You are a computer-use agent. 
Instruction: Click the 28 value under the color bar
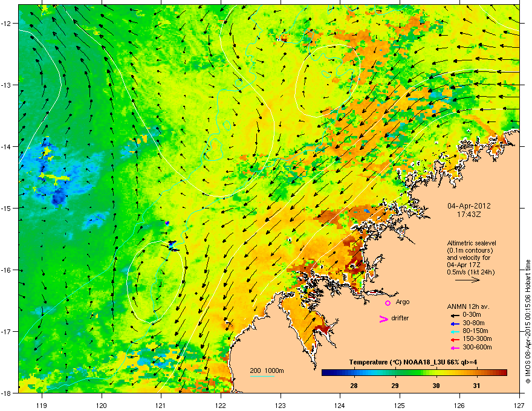(354, 386)
